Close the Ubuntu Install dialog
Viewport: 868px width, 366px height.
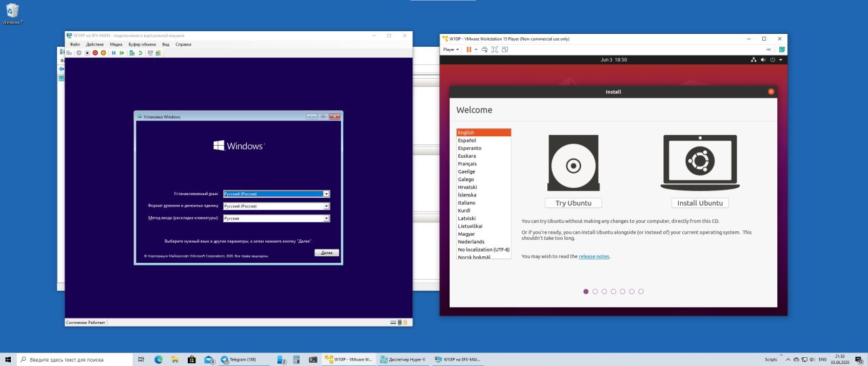point(771,91)
